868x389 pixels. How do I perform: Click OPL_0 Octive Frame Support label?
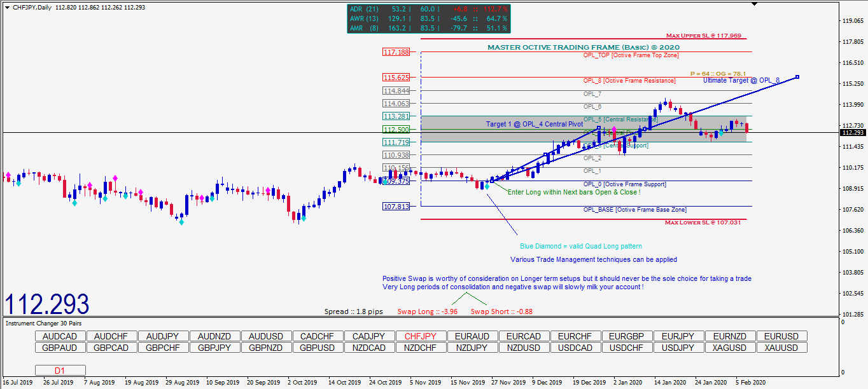625,184
